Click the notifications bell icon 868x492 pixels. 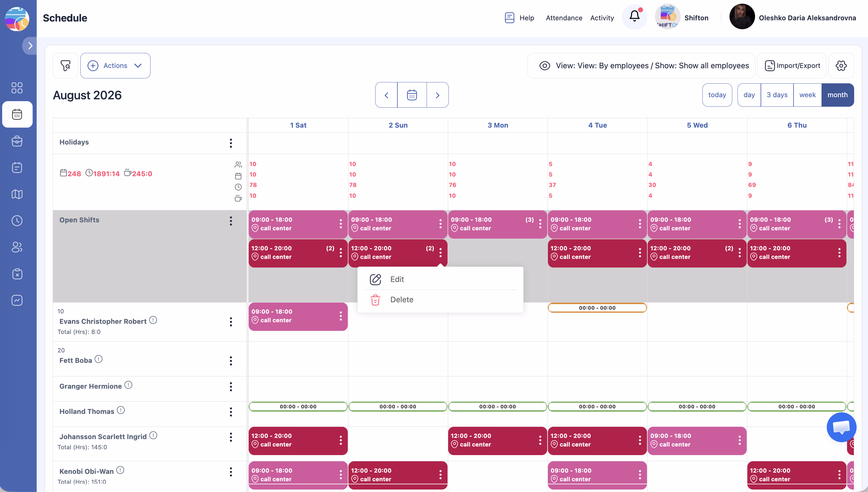click(x=634, y=17)
